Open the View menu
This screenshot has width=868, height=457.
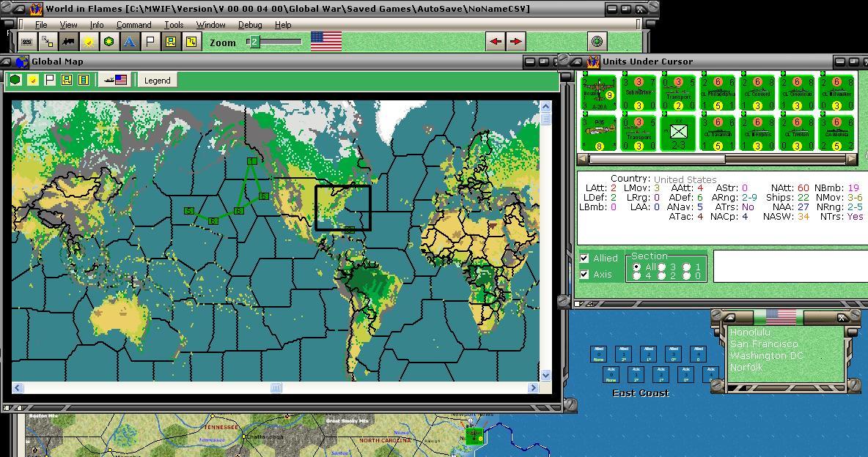pos(69,25)
